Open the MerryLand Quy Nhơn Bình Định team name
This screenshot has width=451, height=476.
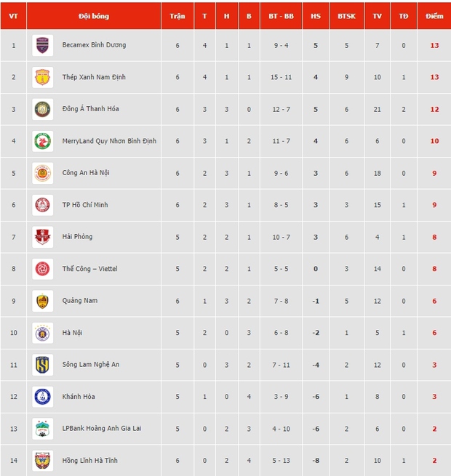click(109, 141)
